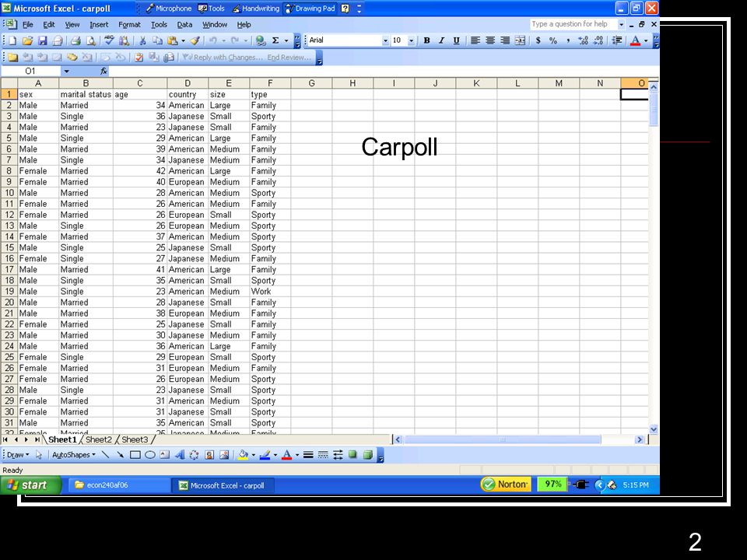Open Print Preview

pos(90,41)
